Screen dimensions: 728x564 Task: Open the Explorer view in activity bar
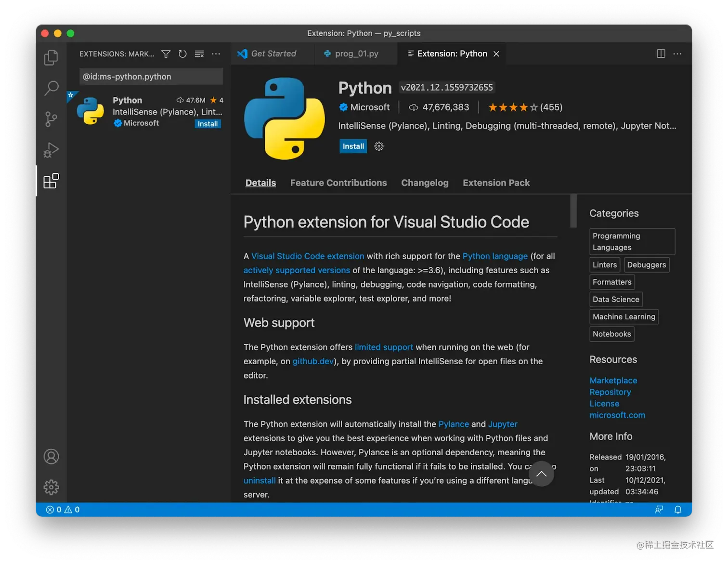(51, 58)
